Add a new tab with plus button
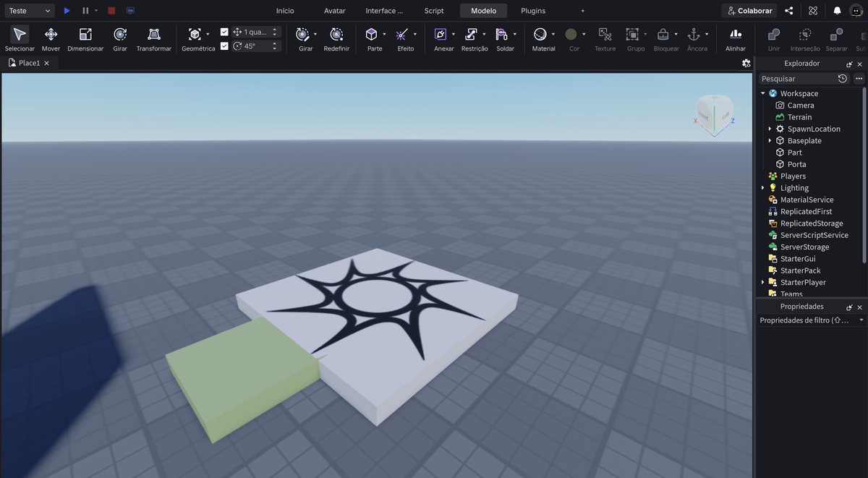Viewport: 868px width, 478px height. coord(583,11)
